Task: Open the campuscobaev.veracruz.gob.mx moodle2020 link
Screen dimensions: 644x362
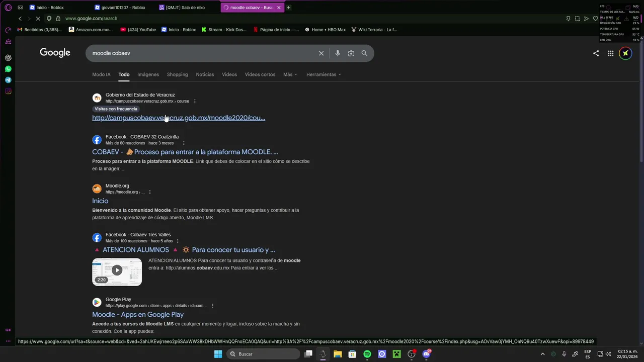Action: (179, 118)
